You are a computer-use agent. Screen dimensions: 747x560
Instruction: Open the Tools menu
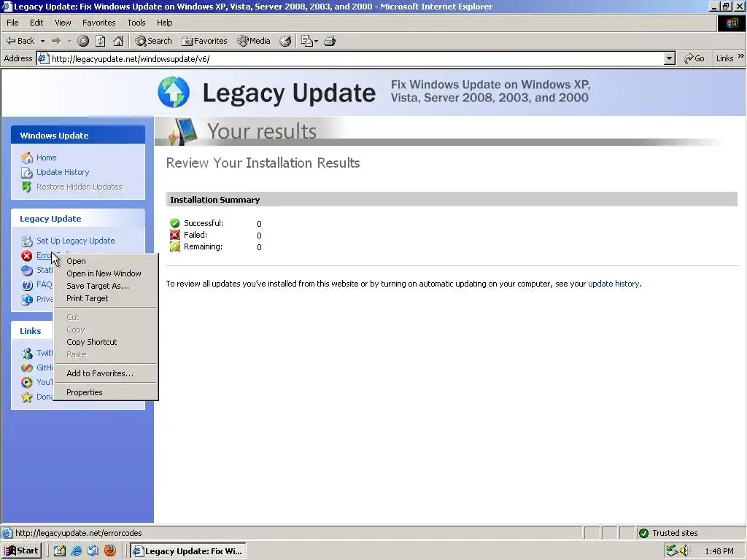coord(136,23)
